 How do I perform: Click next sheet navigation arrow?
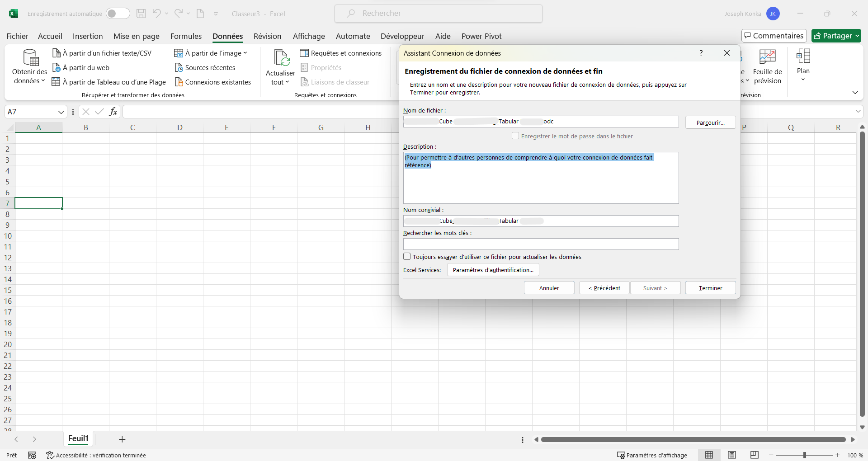pyautogui.click(x=34, y=439)
